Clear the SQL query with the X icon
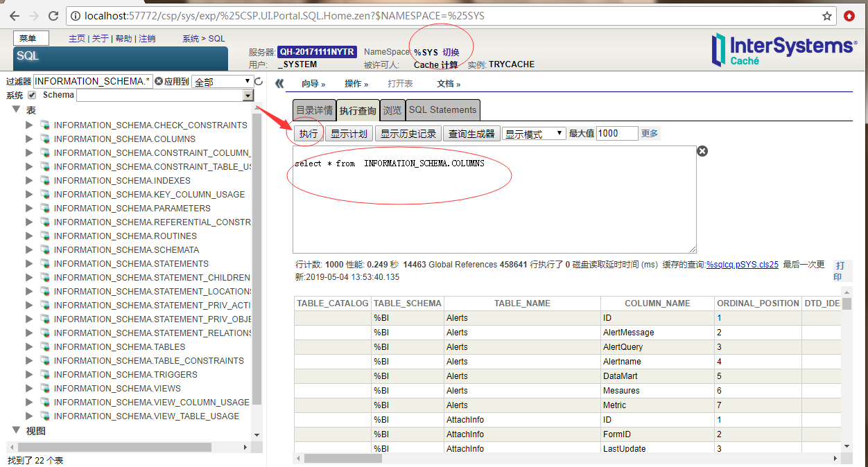Viewport: 868px width, 467px height. tap(702, 150)
